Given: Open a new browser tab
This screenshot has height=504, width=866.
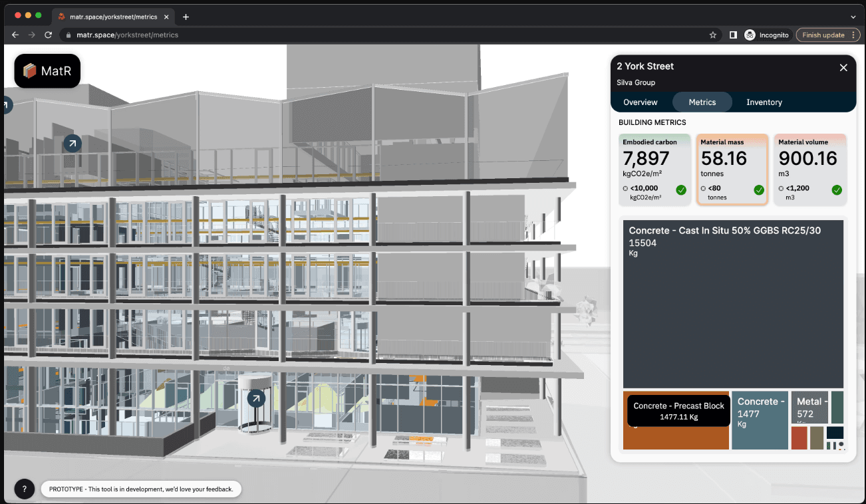Looking at the screenshot, I should 186,17.
